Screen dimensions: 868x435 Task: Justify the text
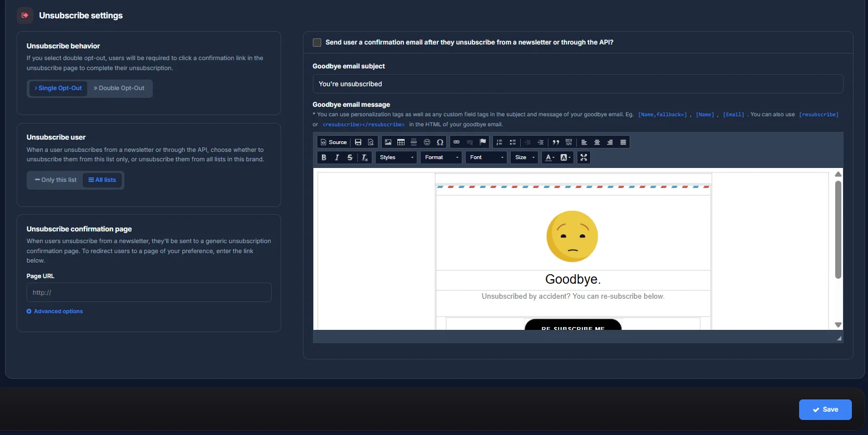tap(623, 142)
